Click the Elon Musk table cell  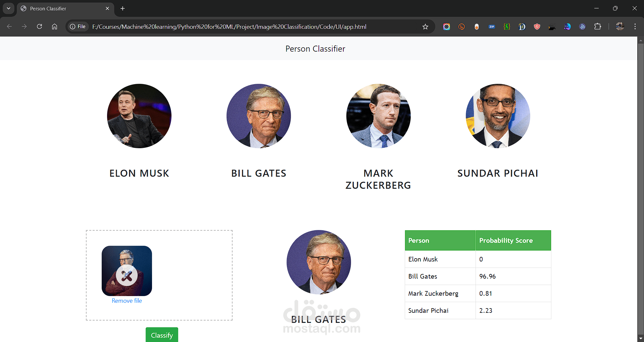(440, 259)
